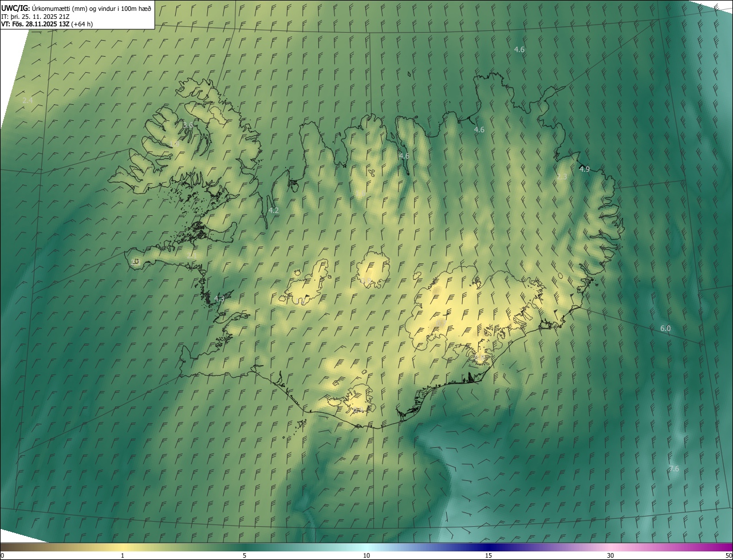Select the 4.9 value label on the map
Viewport: 733px width, 560px height.
pos(584,169)
